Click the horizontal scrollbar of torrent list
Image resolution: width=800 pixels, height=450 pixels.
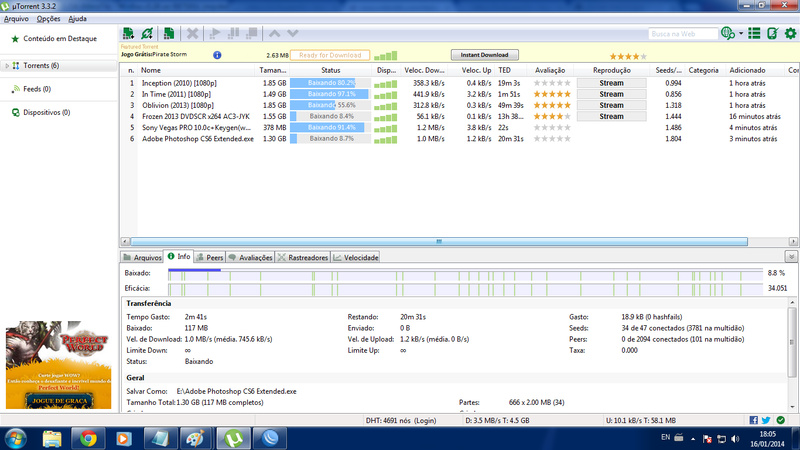[x=439, y=241]
